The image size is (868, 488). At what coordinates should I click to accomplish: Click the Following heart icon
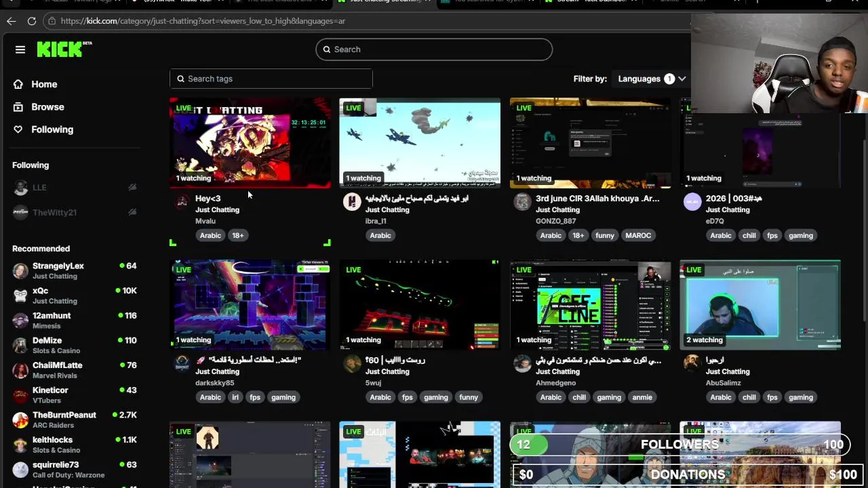[x=18, y=129]
